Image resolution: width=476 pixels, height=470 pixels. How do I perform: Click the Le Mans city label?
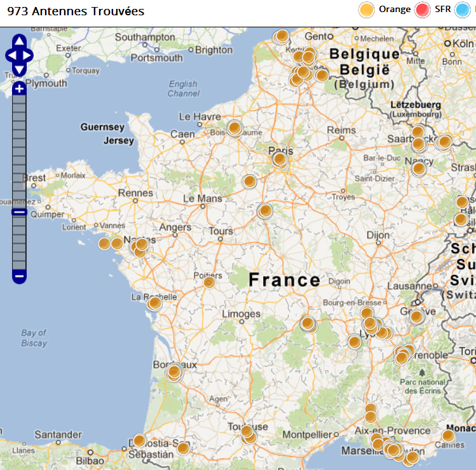pyautogui.click(x=202, y=198)
